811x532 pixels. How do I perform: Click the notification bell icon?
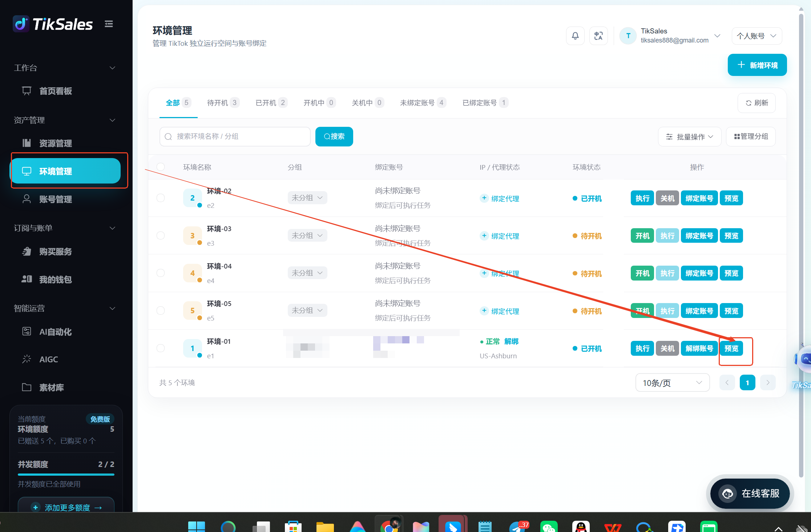coord(575,36)
